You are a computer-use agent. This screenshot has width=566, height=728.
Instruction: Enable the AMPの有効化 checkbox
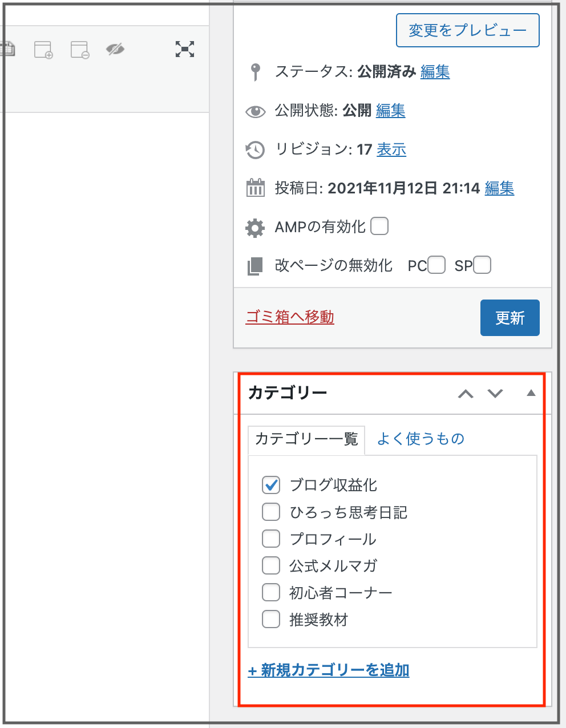(x=379, y=227)
